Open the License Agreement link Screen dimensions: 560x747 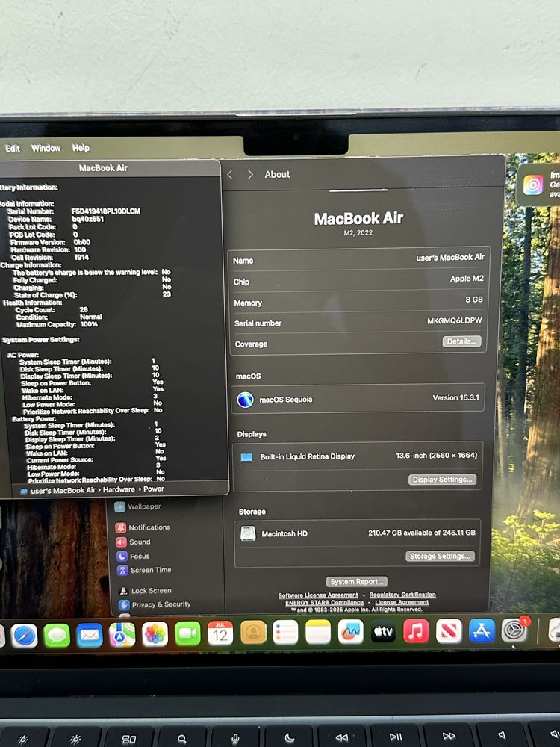pyautogui.click(x=402, y=601)
